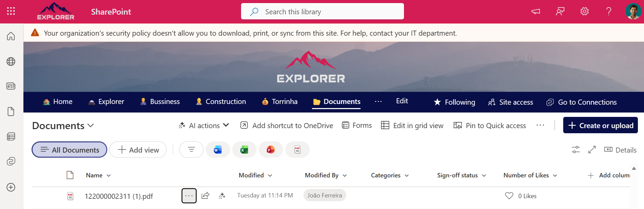
Task: Open the Documents navigation tab
Action: [336, 102]
